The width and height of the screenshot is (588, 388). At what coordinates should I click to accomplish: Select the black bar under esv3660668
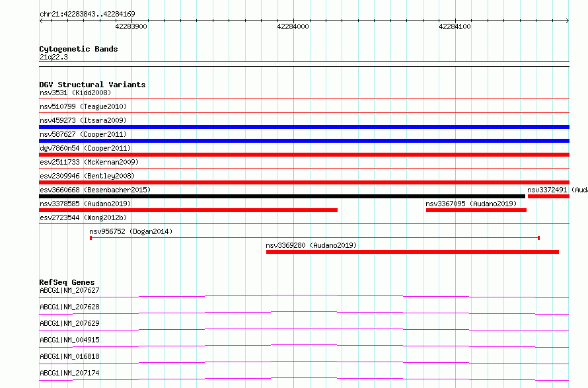tap(282, 196)
